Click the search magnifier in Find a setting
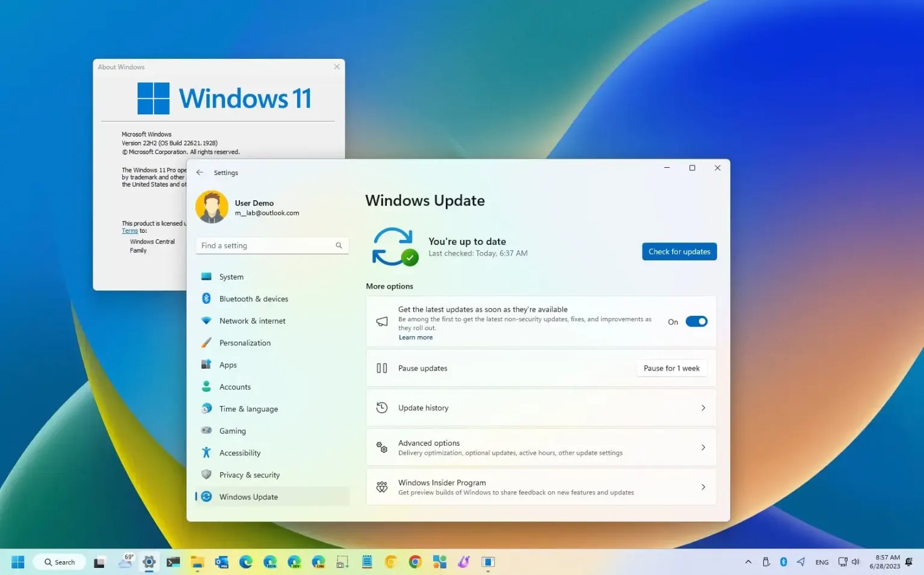924x575 pixels. pos(339,245)
